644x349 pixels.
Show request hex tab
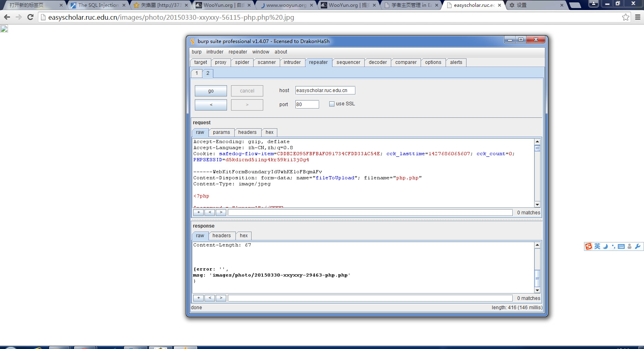(270, 132)
